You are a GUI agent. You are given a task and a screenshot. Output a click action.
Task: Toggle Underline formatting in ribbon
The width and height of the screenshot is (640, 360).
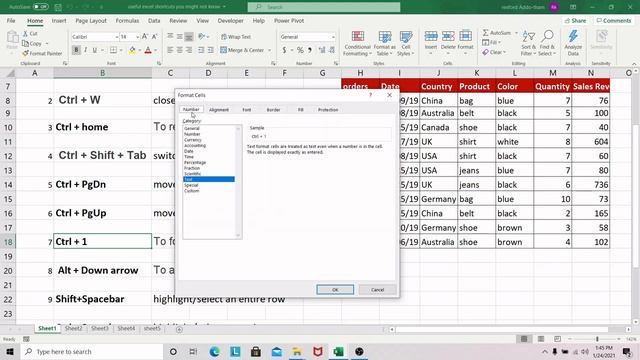95,50
